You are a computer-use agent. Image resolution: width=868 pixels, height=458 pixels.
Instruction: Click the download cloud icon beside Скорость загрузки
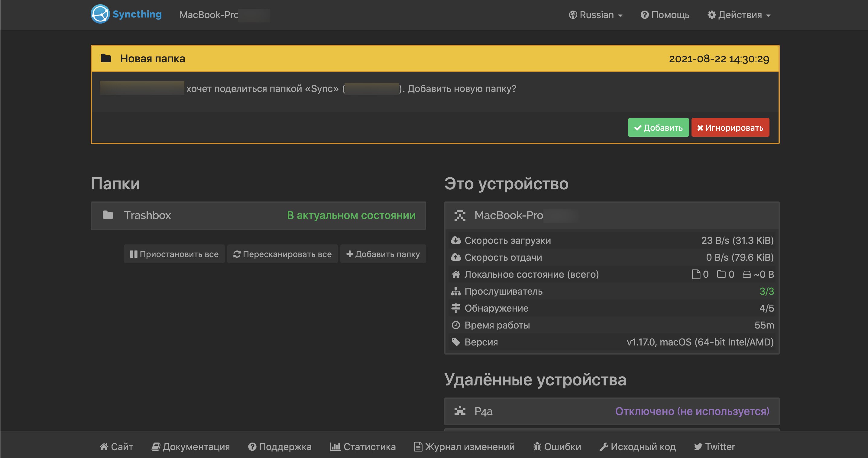456,240
